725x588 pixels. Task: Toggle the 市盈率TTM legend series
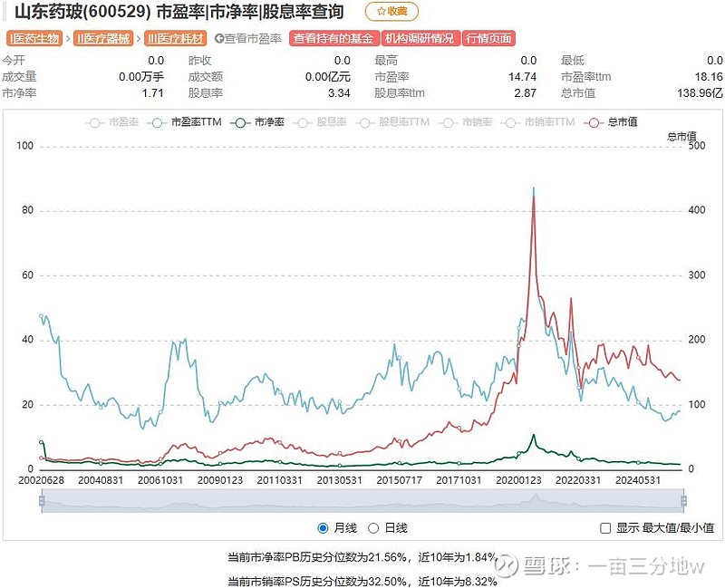[x=185, y=122]
